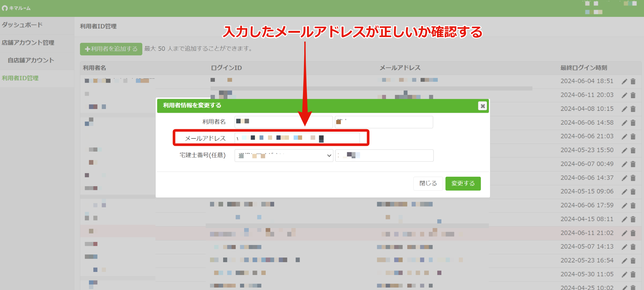Edit the user logged in 2024-06-06 14:58

[x=624, y=123]
